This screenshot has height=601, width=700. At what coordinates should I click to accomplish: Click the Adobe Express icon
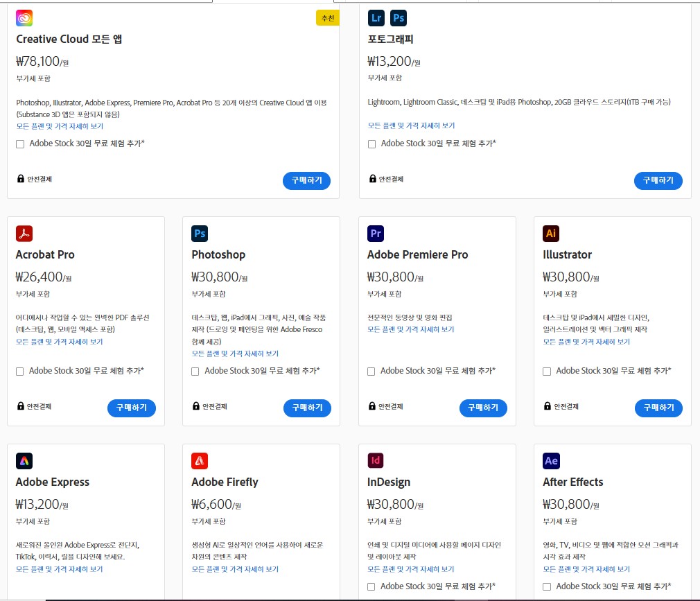(x=24, y=461)
